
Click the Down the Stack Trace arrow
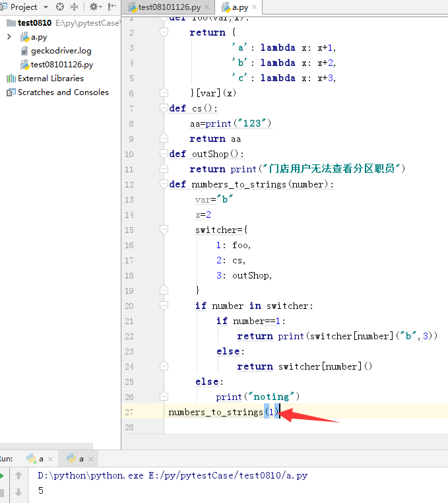pos(18,492)
